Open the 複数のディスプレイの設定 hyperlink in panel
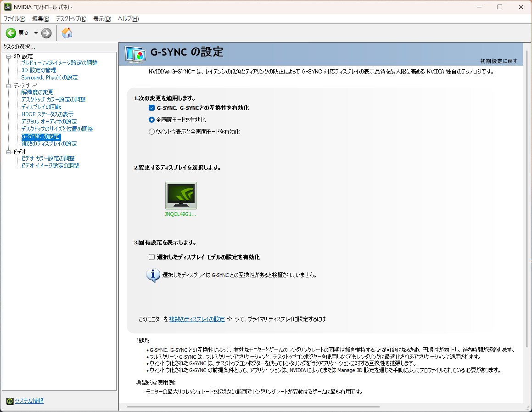This screenshot has height=412, width=532. tap(197, 319)
